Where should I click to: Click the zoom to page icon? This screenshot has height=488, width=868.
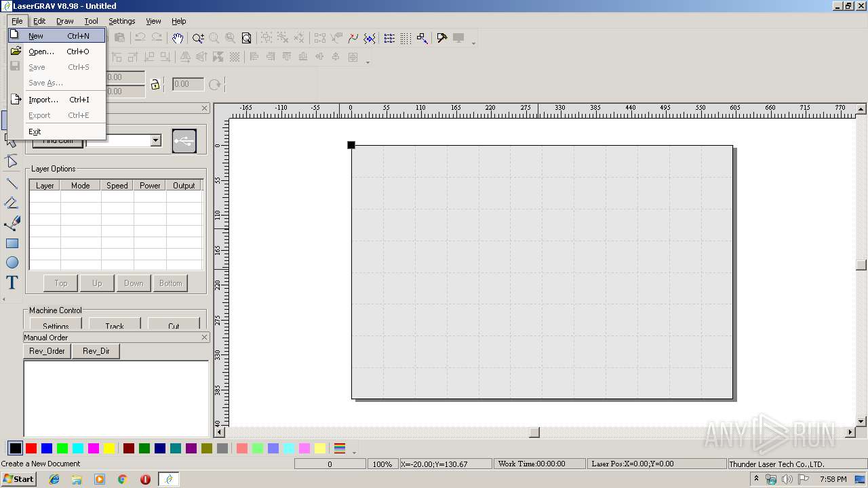(247, 38)
